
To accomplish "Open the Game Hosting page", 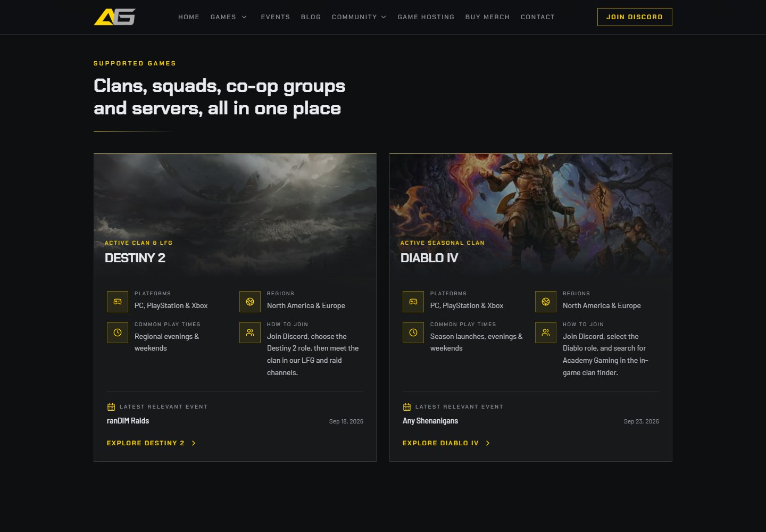I will [426, 17].
